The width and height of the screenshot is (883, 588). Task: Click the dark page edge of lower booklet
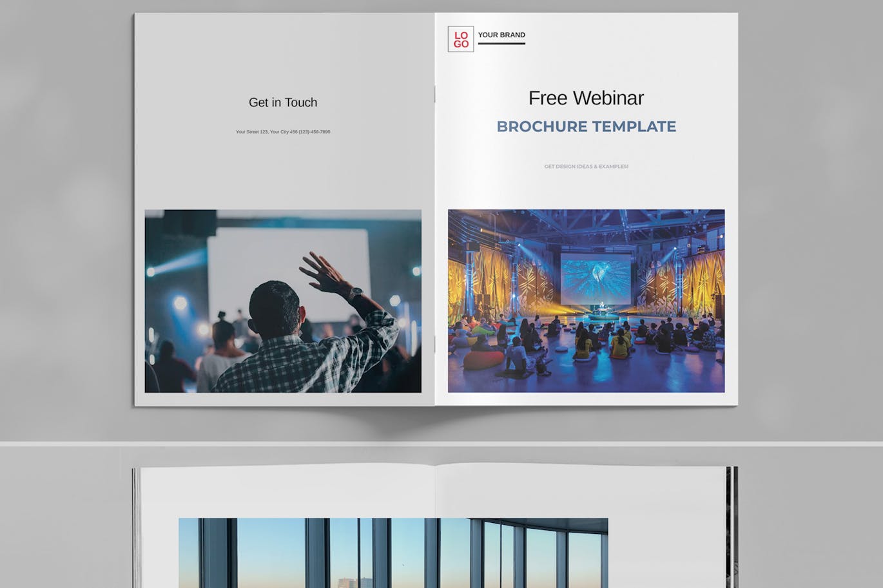731,528
